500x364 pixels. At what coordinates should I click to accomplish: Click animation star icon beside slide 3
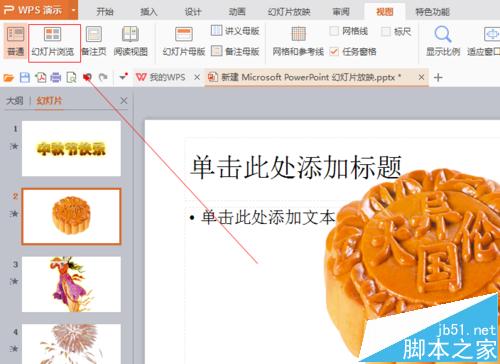[x=14, y=281]
